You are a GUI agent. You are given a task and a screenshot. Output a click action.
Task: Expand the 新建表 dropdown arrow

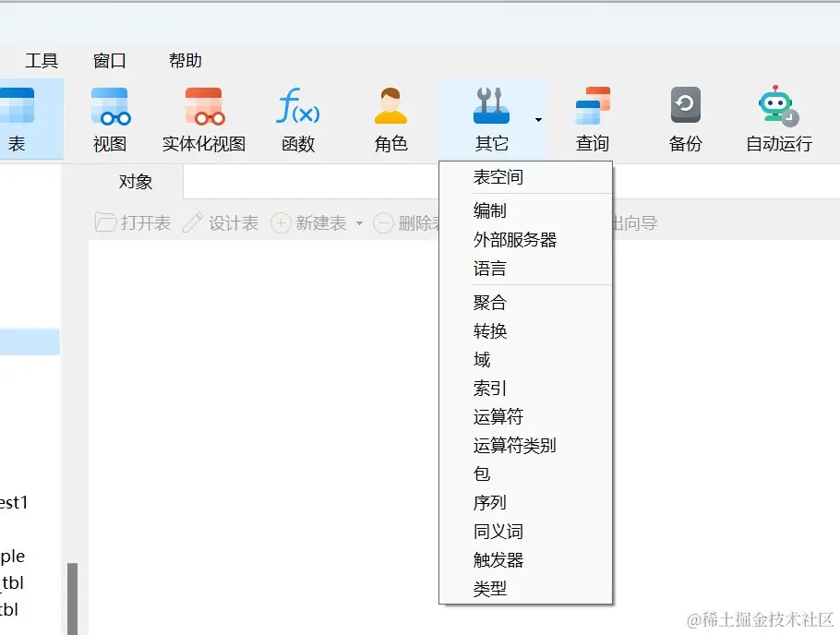tap(359, 223)
